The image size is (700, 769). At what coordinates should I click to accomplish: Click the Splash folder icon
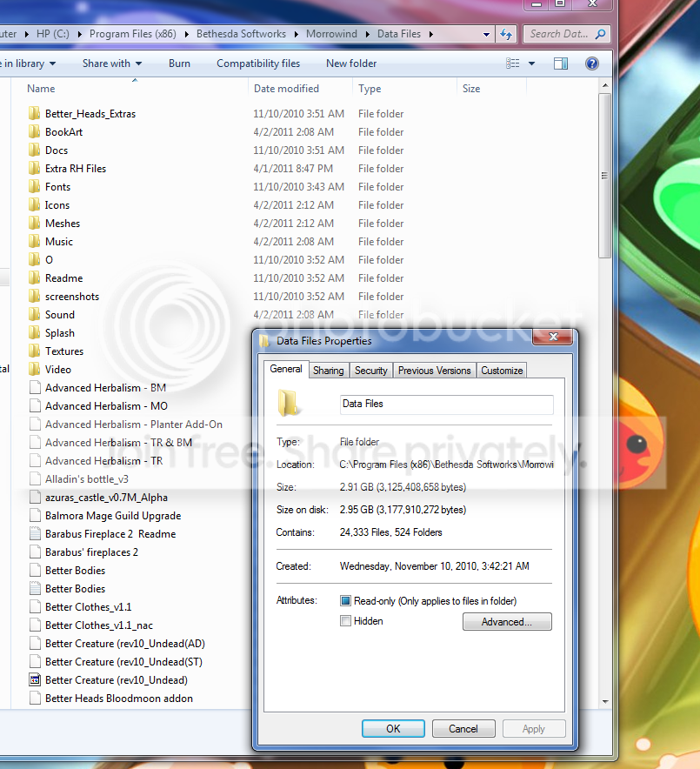point(34,333)
